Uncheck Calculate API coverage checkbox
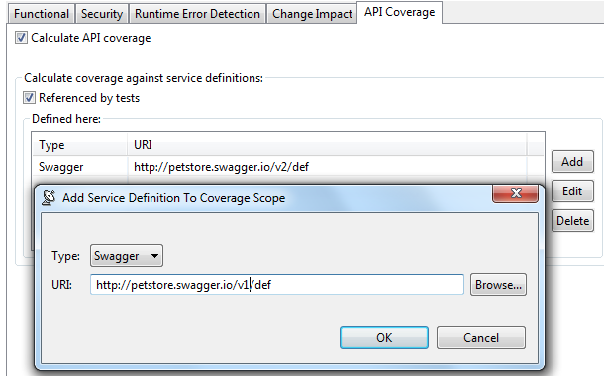The height and width of the screenshot is (376, 604). coord(21,38)
